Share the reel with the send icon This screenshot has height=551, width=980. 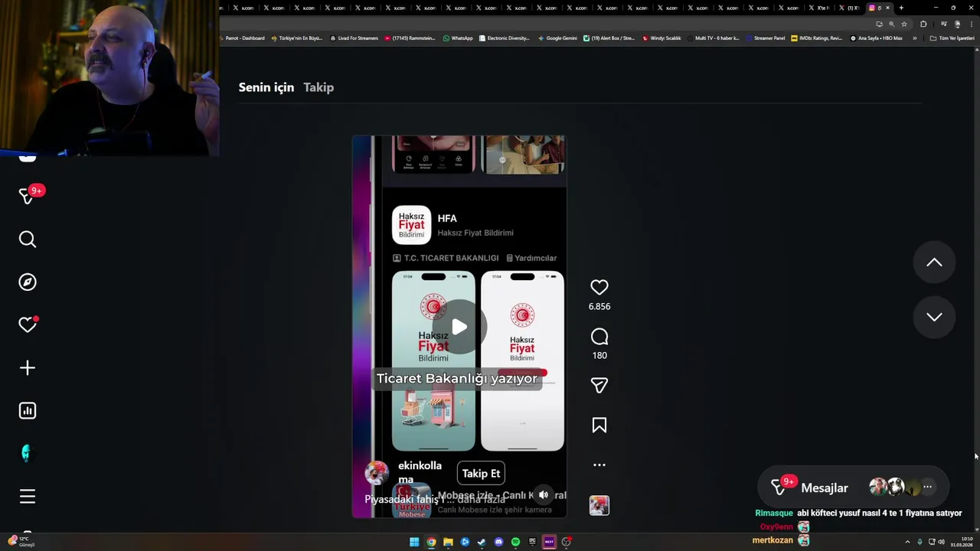599,386
